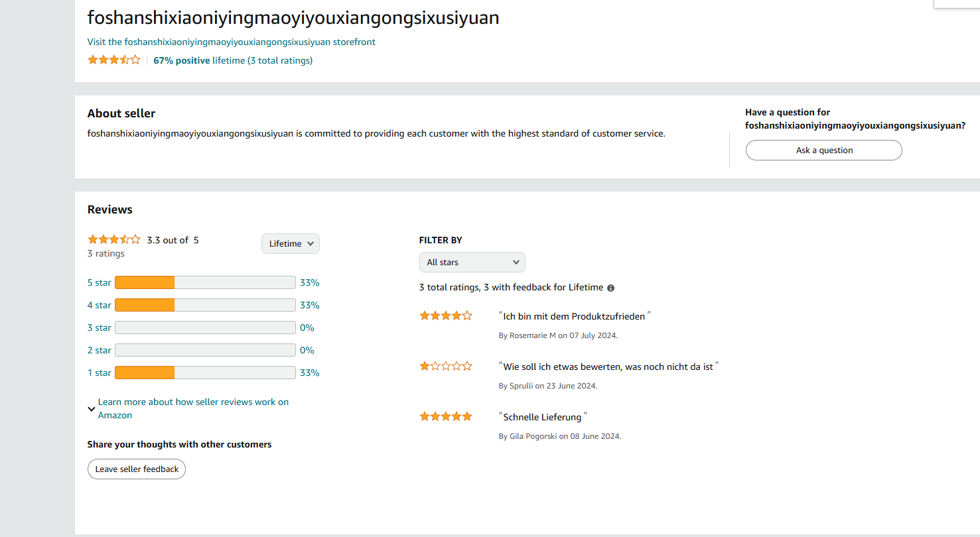Click the 0% value for 3 star
The width and height of the screenshot is (980, 537).
(307, 328)
